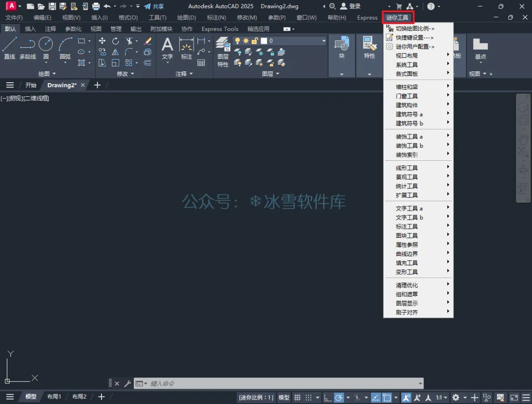
Task: Open the 迷你工具 menu
Action: (398, 17)
